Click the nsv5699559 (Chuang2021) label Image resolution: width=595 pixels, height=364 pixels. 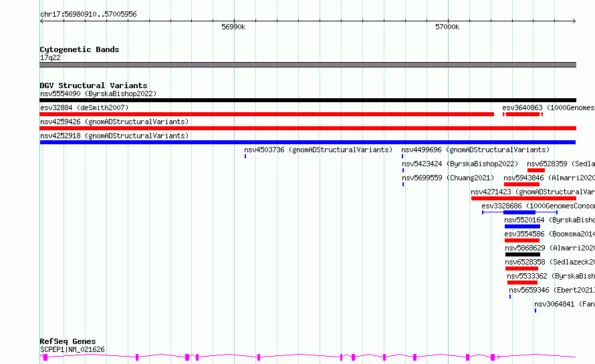(x=448, y=178)
